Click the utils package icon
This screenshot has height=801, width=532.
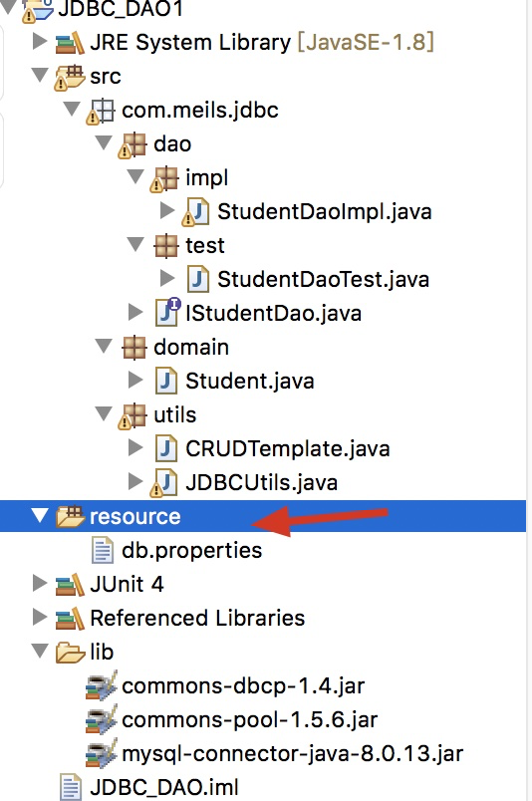(x=133, y=415)
